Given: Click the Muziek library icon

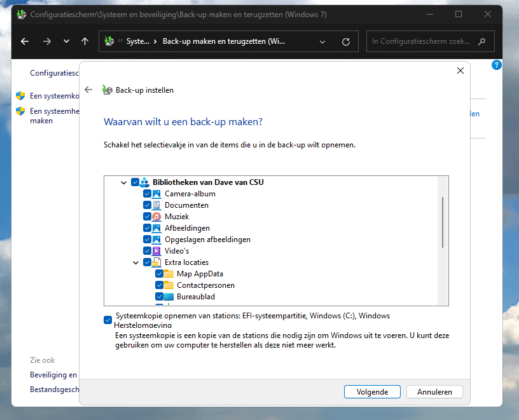Looking at the screenshot, I should [x=156, y=217].
